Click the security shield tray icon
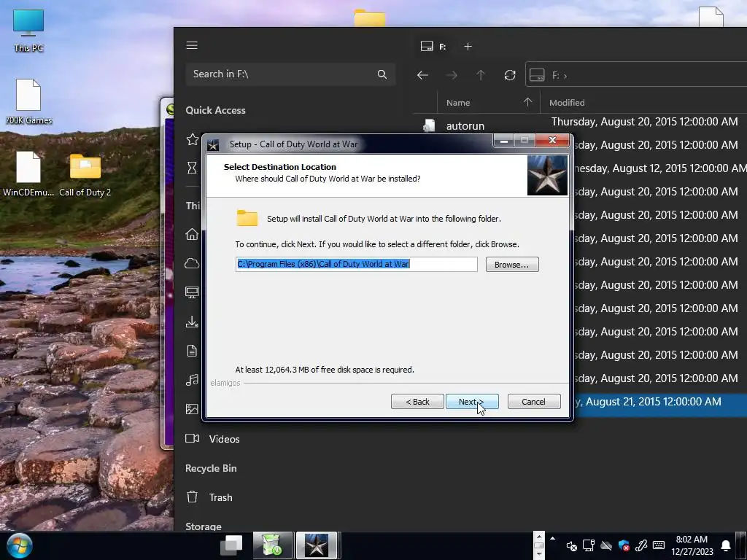This screenshot has height=560, width=747. click(x=624, y=545)
